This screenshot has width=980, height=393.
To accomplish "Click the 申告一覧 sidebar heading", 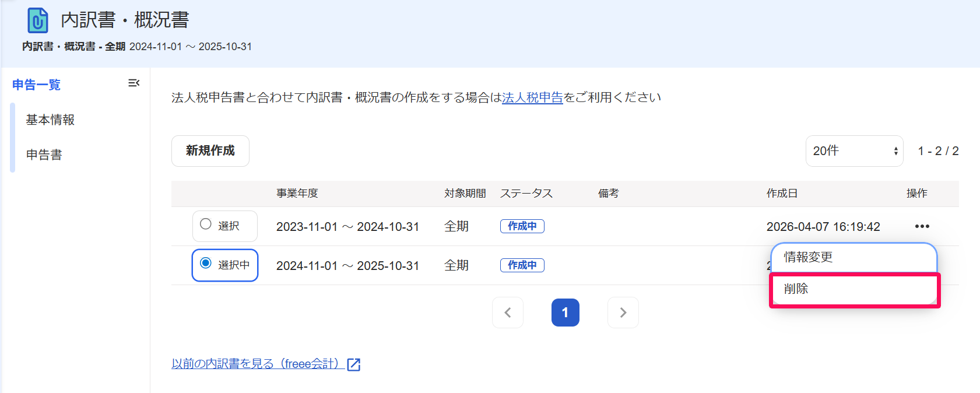I will [36, 85].
